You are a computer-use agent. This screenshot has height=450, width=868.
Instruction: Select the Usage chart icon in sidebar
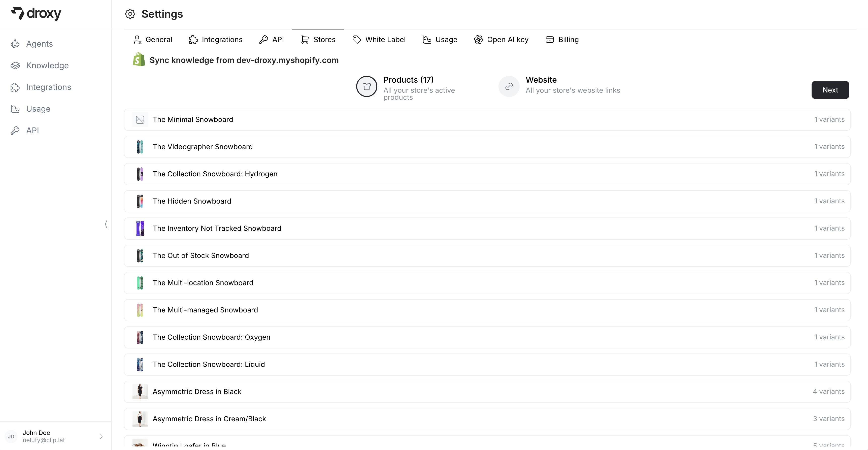(x=15, y=109)
